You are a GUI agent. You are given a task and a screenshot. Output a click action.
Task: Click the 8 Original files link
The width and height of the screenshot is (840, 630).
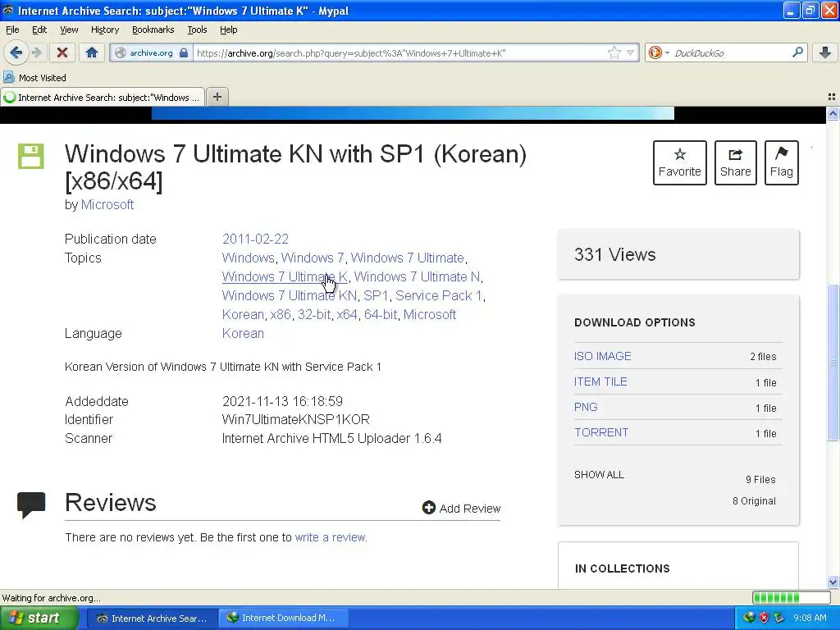tap(754, 501)
